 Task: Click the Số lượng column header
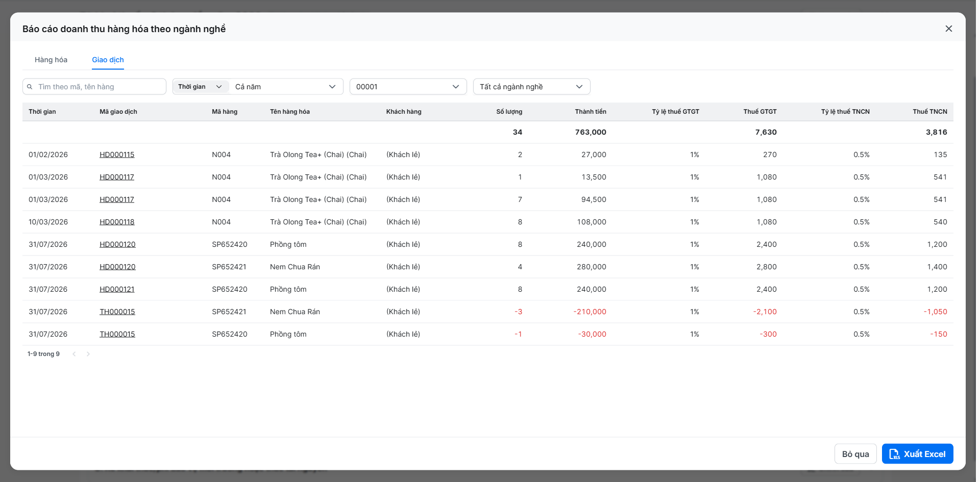(509, 112)
